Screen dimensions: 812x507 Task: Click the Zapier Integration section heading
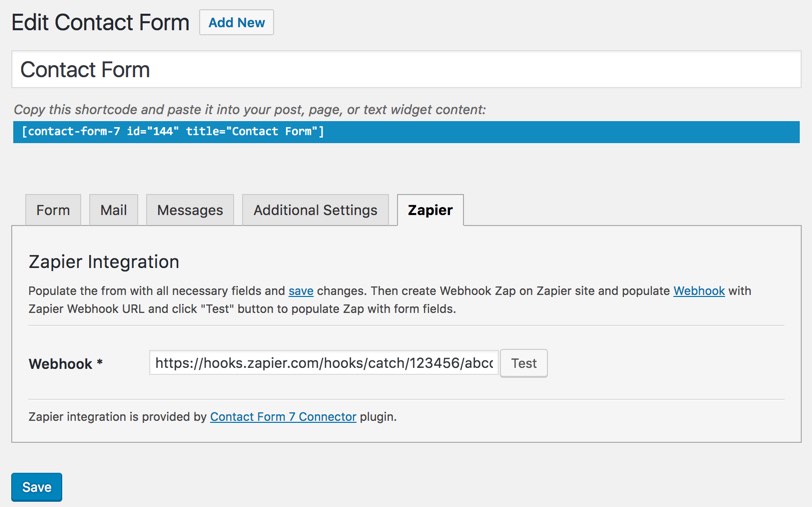coord(104,262)
